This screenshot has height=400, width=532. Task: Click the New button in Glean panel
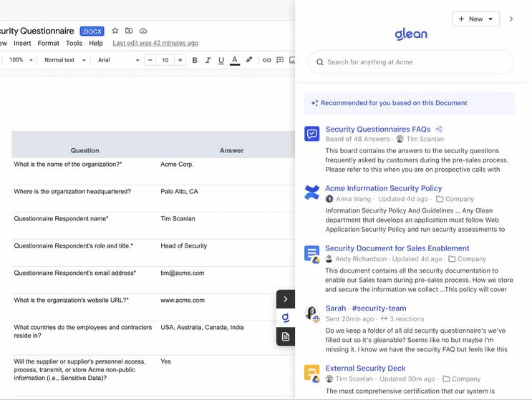475,19
